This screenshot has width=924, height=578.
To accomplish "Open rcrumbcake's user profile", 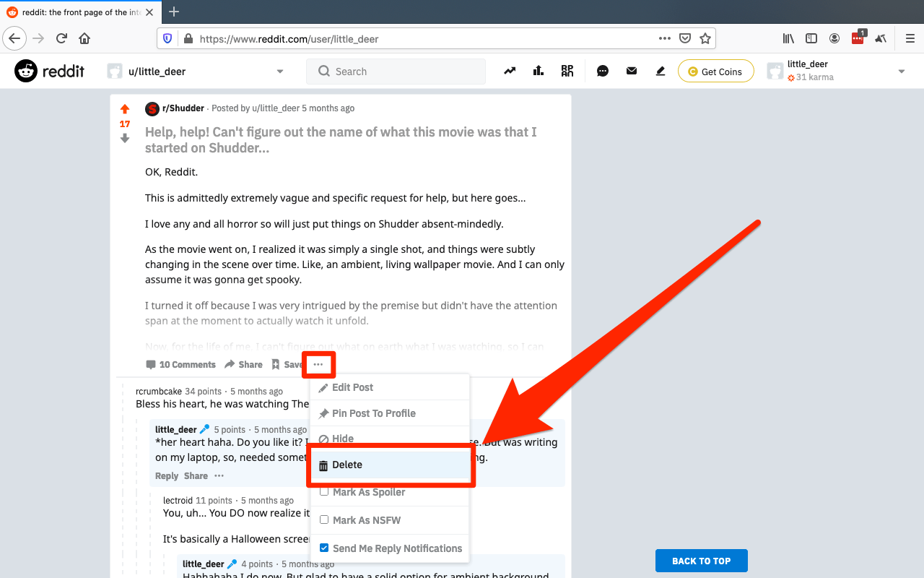I will (x=159, y=391).
